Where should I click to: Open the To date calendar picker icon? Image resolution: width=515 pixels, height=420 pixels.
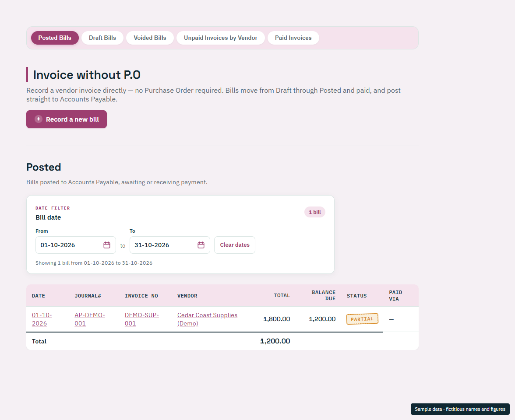(201, 245)
